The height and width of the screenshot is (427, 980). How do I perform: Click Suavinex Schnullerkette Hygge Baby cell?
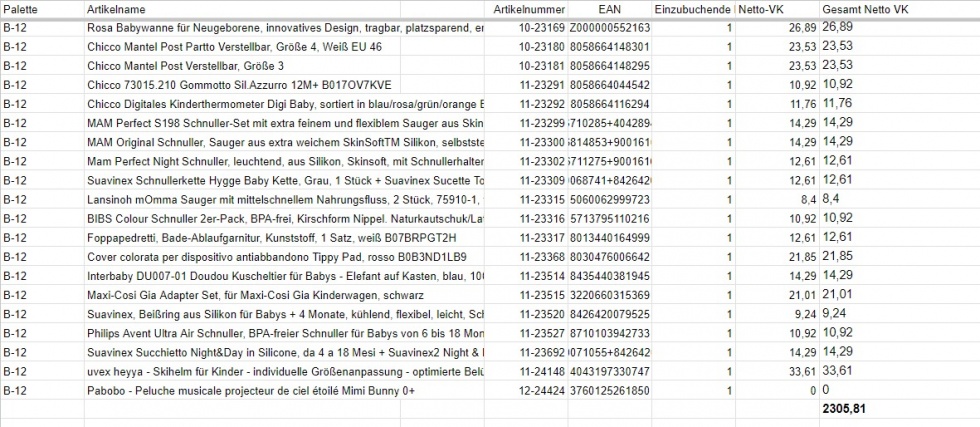point(284,181)
